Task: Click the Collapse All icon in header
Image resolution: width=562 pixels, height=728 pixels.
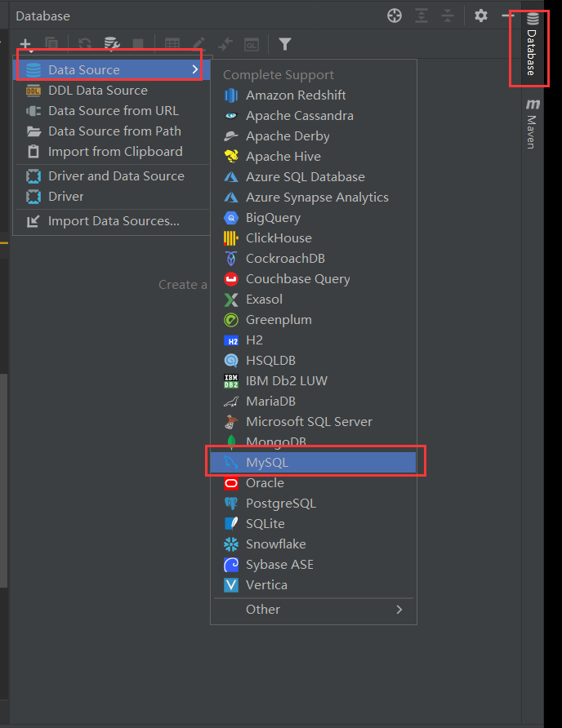Action: (x=447, y=16)
